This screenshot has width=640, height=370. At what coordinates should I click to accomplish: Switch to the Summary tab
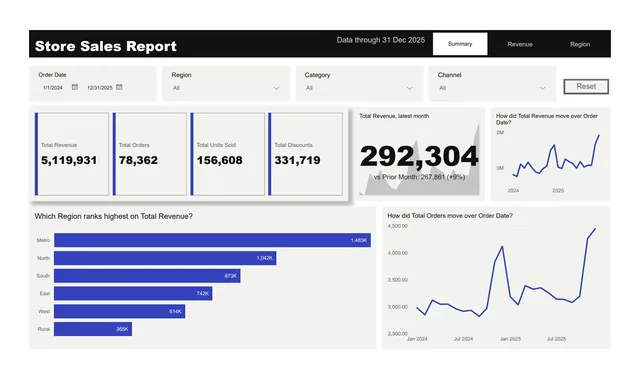pos(460,44)
